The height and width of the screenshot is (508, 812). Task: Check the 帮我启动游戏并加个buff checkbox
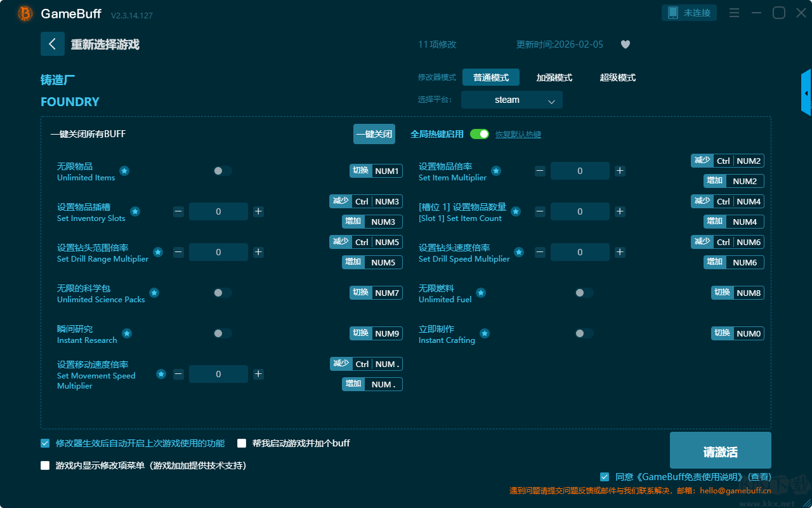coord(242,443)
